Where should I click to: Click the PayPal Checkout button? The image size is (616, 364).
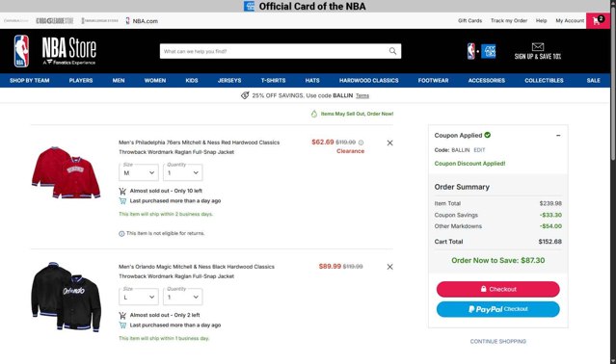point(497,309)
